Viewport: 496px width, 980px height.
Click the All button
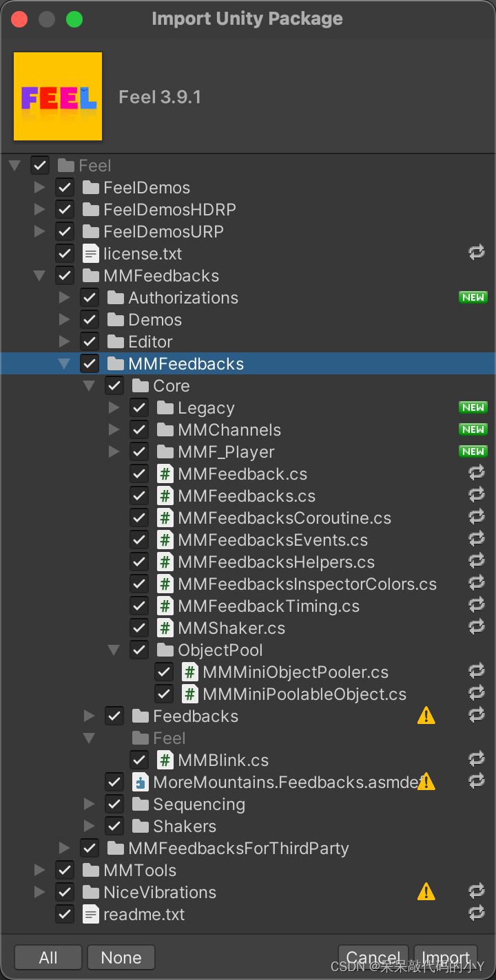48,957
